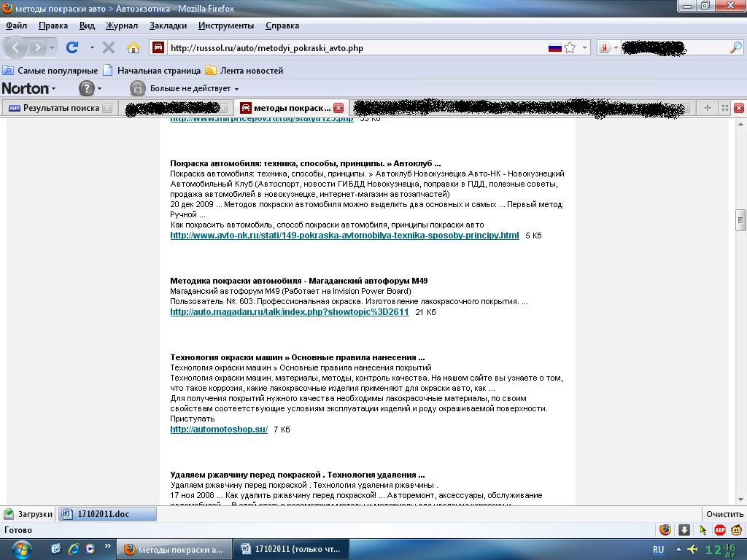Click the Stop loading icon
Image resolution: width=747 pixels, height=560 pixels.
click(109, 47)
